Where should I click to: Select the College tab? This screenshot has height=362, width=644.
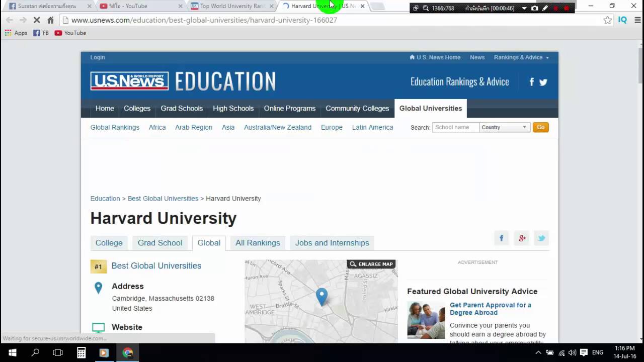pos(109,243)
